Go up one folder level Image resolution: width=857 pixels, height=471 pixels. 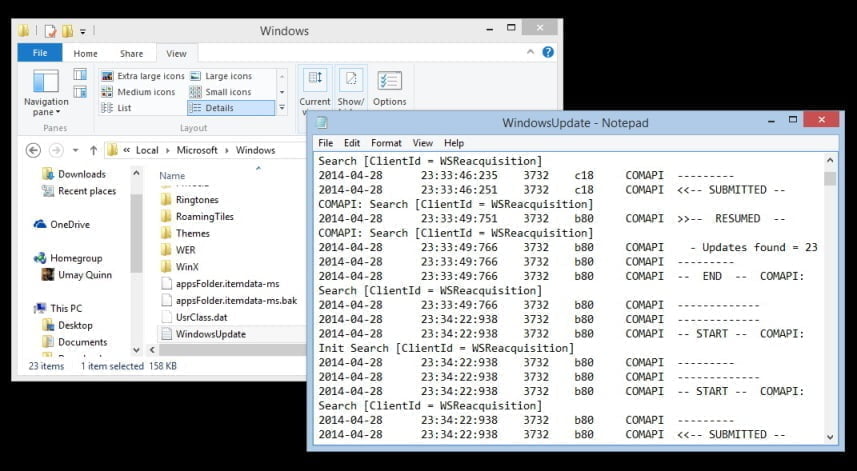93,150
